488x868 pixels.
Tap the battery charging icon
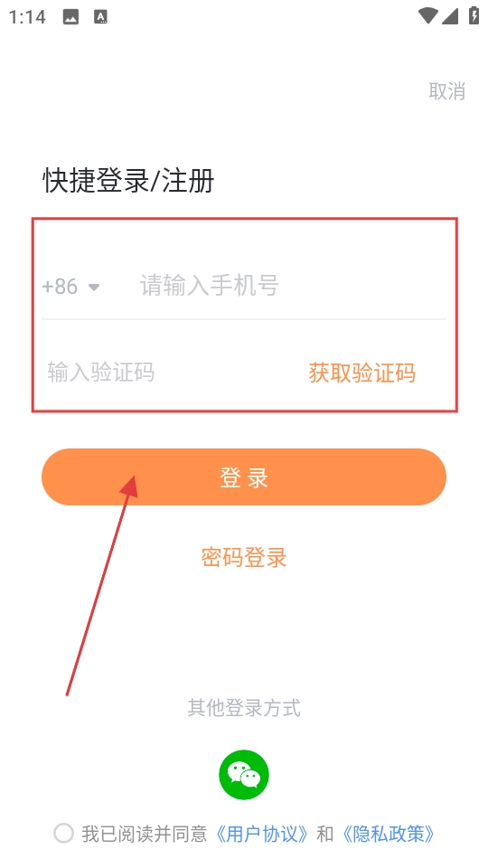[474, 15]
